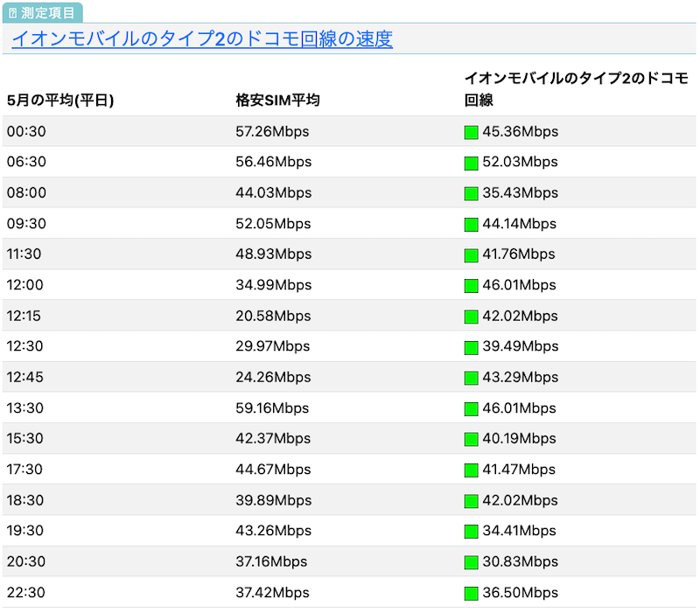Screen dimensions: 700x613
Task: Select the 5月の平均(平日) column header
Action: click(60, 100)
